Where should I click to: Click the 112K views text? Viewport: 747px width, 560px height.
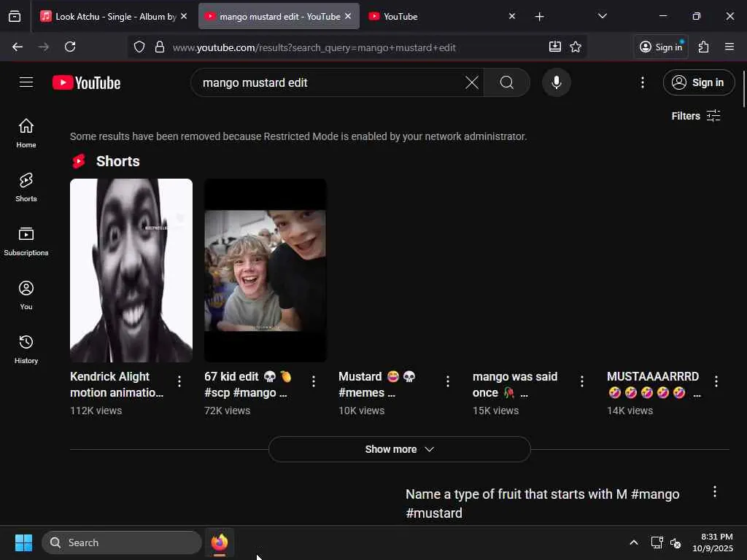(96, 411)
